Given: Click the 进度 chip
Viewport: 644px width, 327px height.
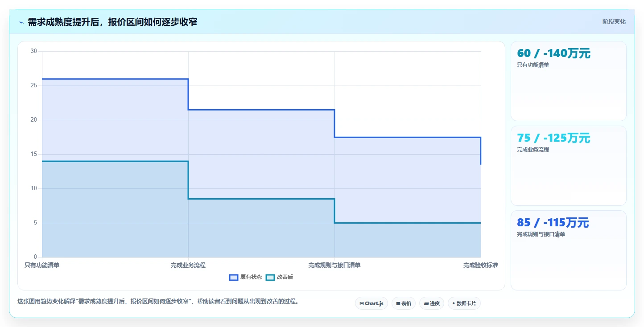Looking at the screenshot, I should coord(432,303).
